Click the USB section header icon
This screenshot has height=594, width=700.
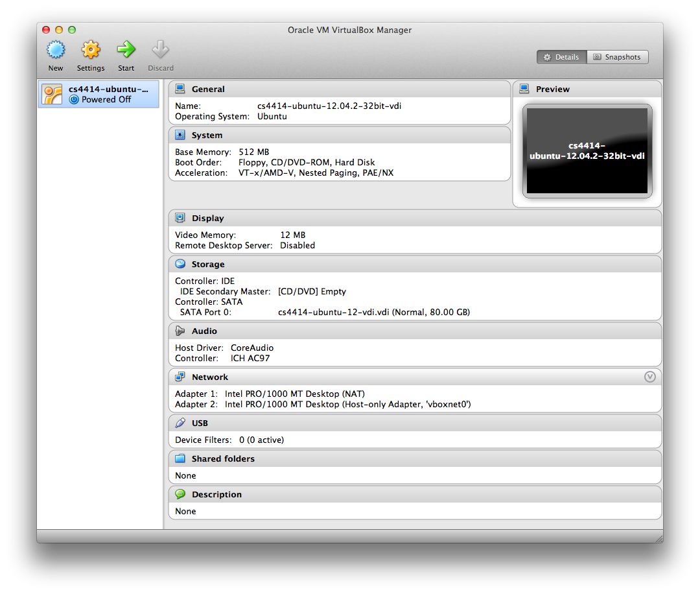pos(180,423)
